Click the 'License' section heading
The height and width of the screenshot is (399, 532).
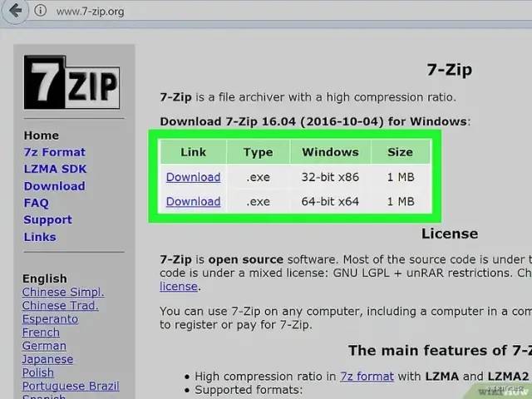pos(450,234)
